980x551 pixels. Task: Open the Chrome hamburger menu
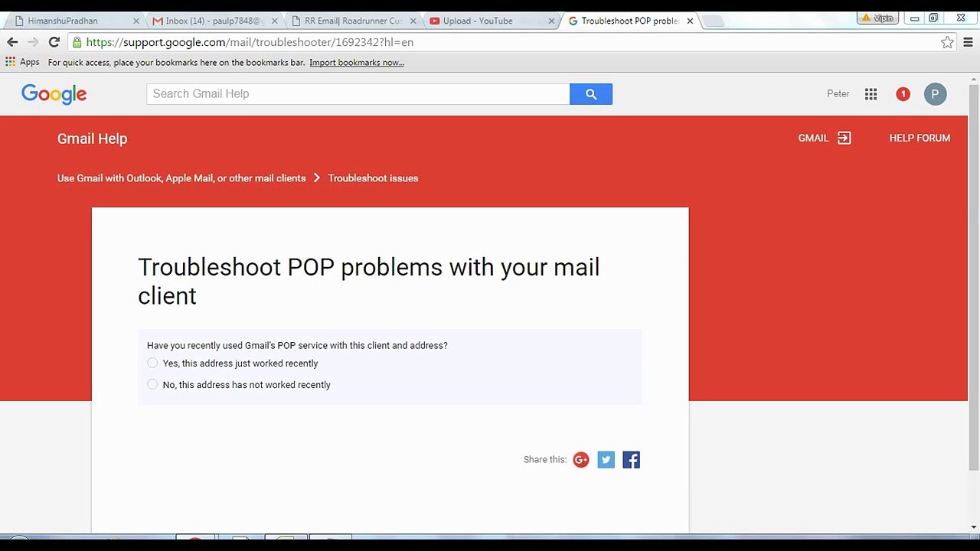968,42
